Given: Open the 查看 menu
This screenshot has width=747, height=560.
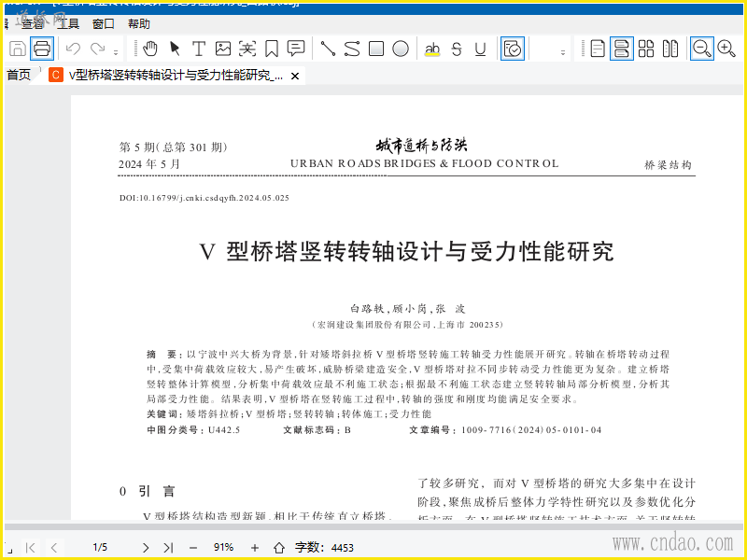Looking at the screenshot, I should pos(33,24).
